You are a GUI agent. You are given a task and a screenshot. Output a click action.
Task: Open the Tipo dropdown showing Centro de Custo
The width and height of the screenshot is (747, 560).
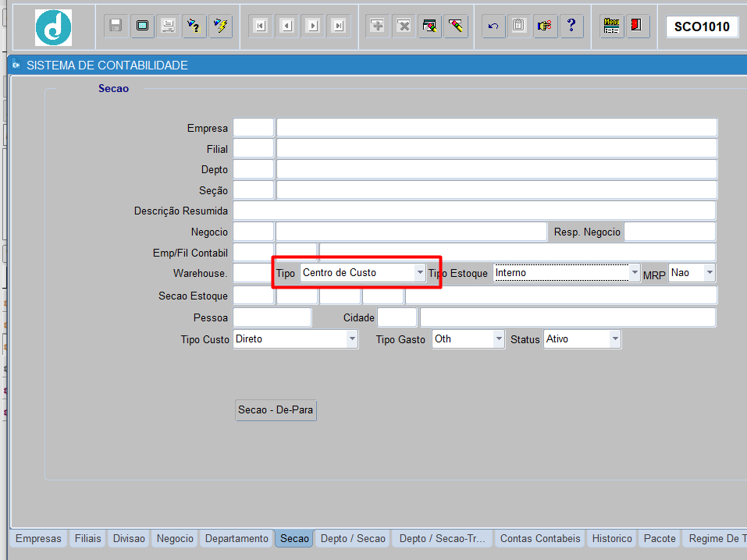[x=420, y=273]
